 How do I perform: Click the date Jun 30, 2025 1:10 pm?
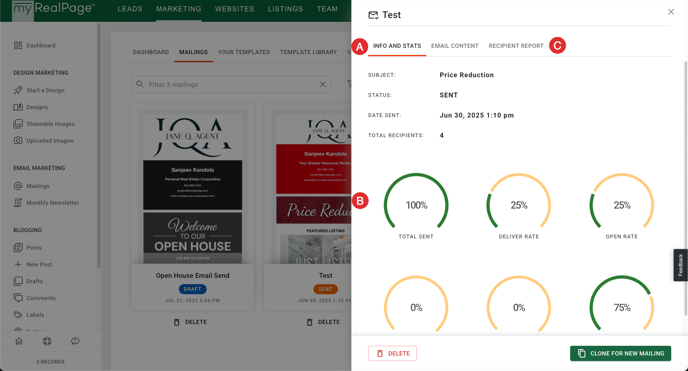pyautogui.click(x=477, y=115)
